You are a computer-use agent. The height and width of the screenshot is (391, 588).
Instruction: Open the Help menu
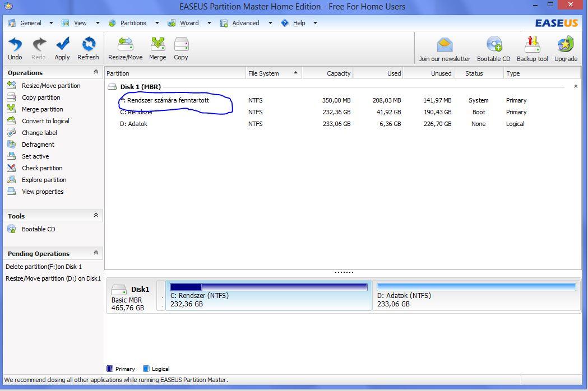[x=299, y=23]
